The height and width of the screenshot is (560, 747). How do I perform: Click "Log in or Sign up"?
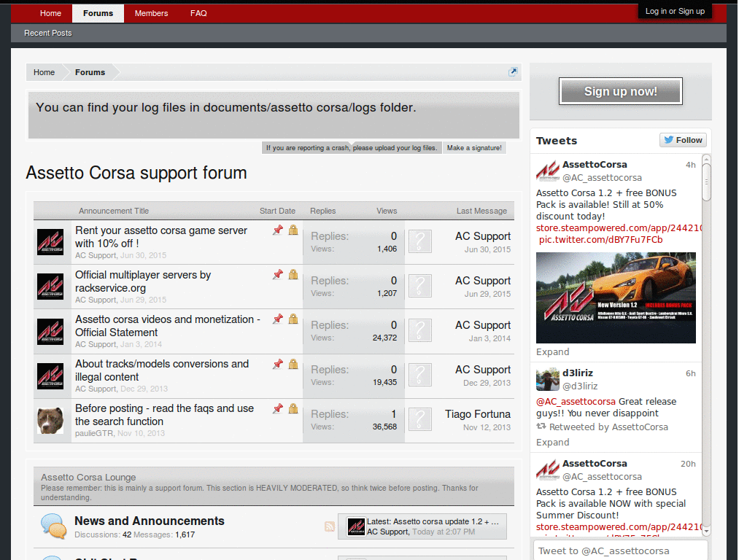tap(674, 10)
